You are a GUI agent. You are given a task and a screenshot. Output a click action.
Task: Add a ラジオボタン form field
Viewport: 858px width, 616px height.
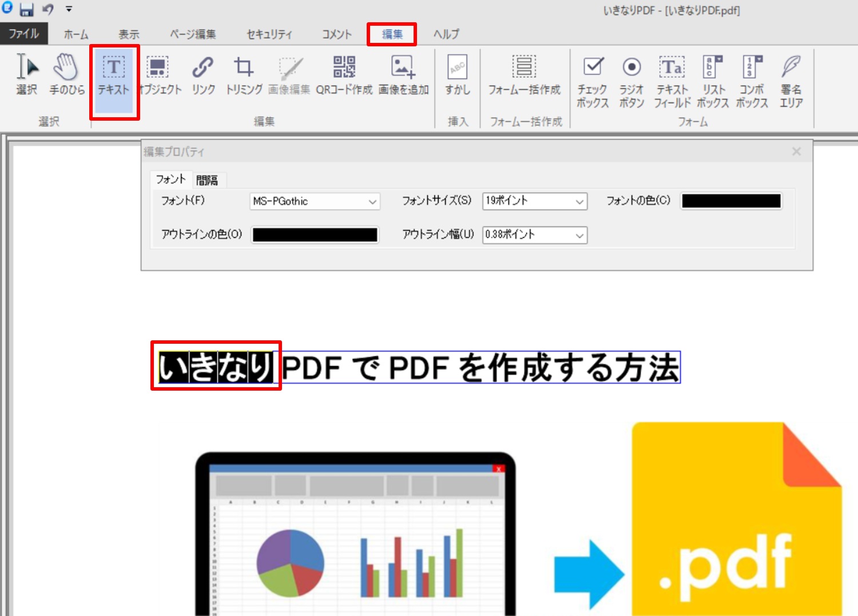click(631, 81)
